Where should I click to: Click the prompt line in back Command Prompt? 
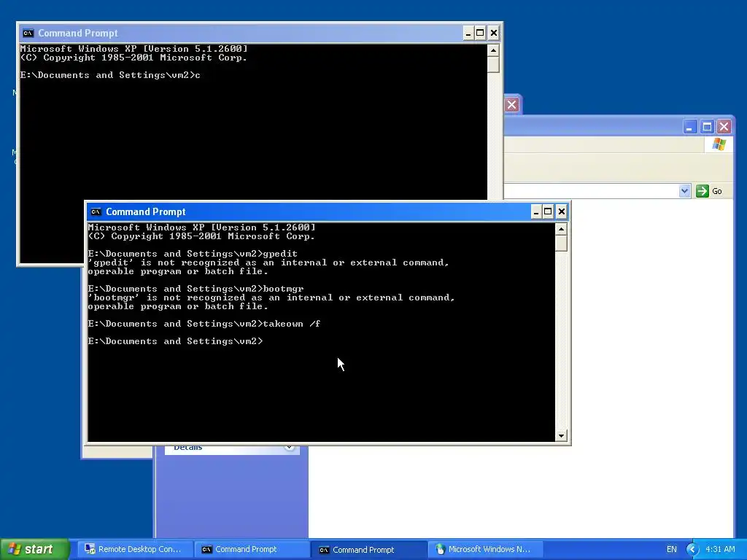tap(110, 75)
